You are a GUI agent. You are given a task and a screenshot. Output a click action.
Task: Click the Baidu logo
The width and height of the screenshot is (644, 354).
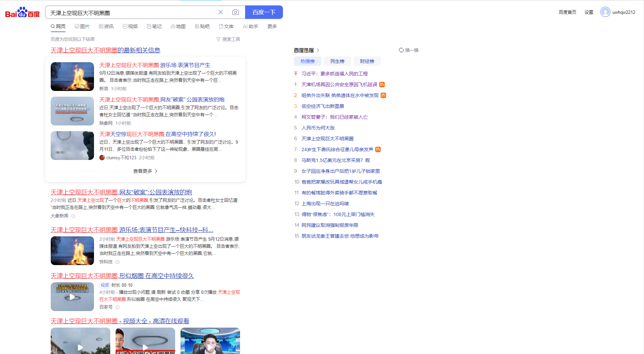[x=22, y=12]
